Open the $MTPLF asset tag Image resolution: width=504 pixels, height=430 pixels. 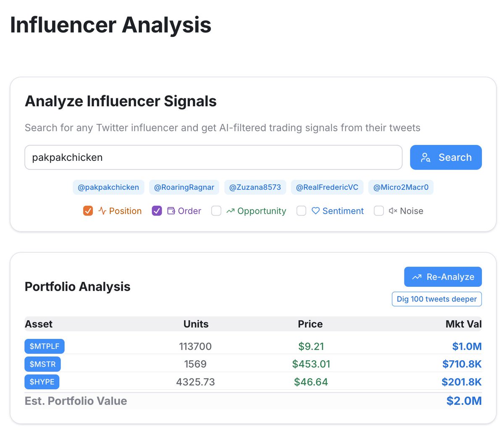(x=45, y=346)
